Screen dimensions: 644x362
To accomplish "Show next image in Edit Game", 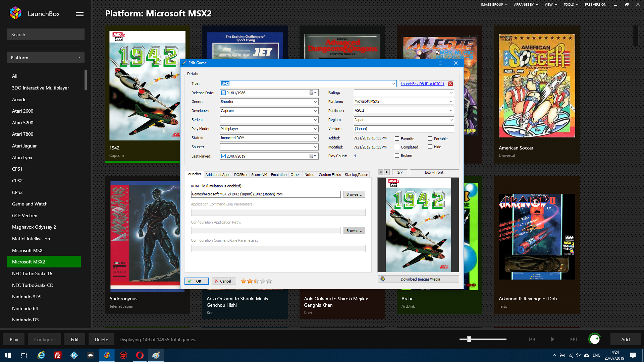I will (x=387, y=172).
